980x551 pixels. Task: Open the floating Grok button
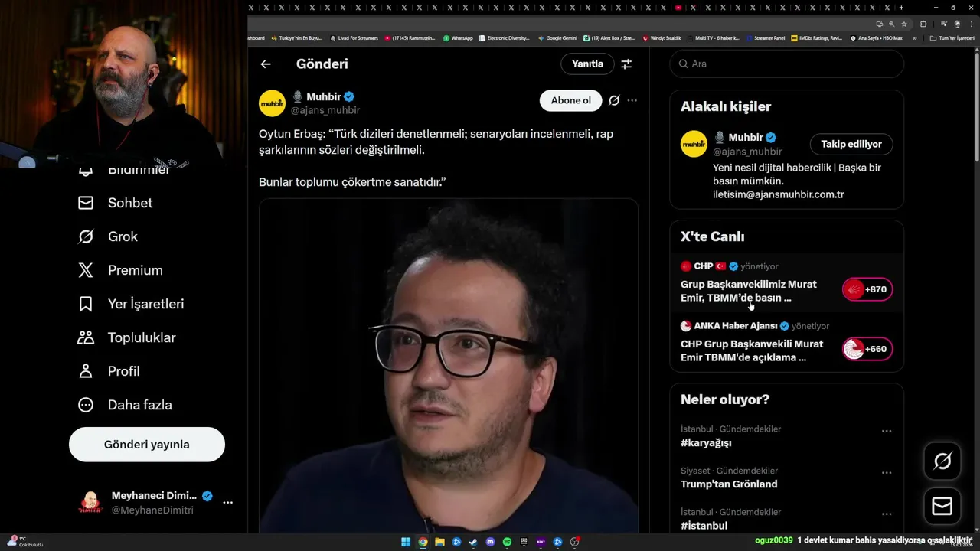click(x=942, y=461)
